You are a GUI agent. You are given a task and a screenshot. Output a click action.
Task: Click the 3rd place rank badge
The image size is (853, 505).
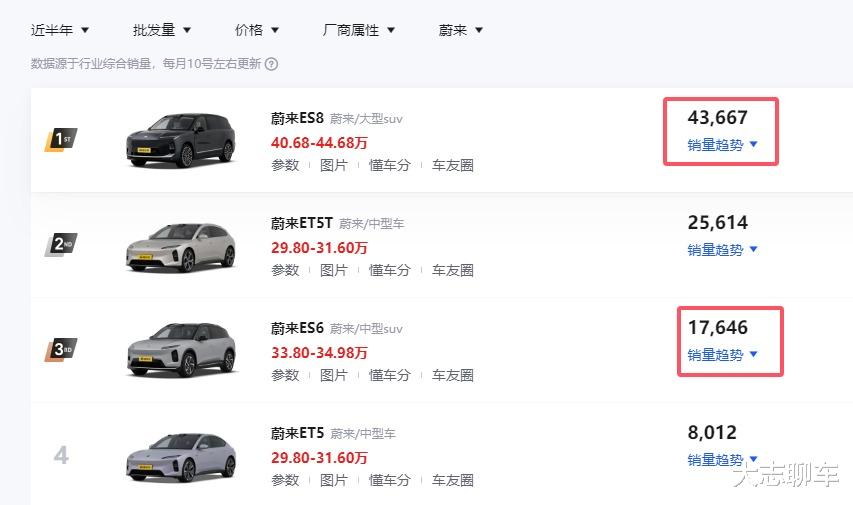tap(60, 350)
